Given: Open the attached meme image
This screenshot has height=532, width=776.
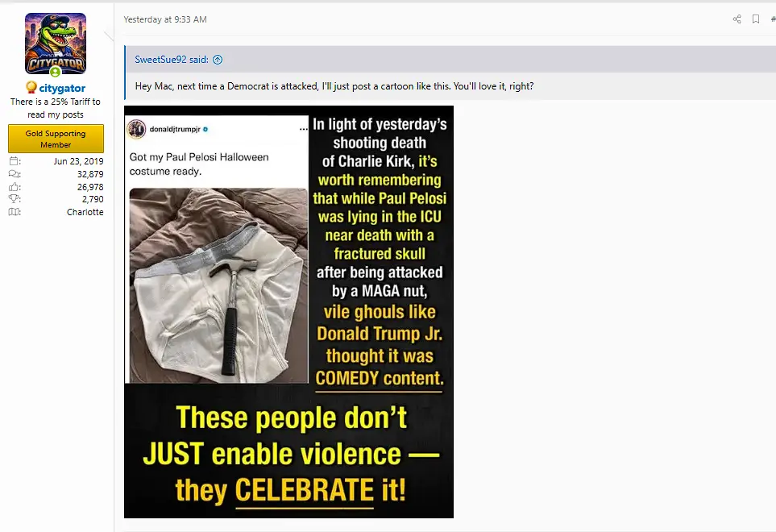Looking at the screenshot, I should pos(288,312).
